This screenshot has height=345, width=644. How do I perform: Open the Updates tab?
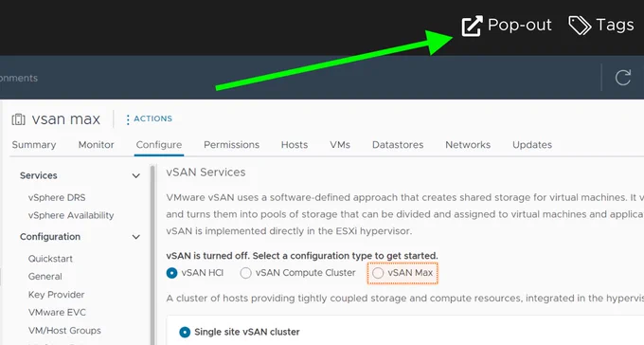coord(532,145)
